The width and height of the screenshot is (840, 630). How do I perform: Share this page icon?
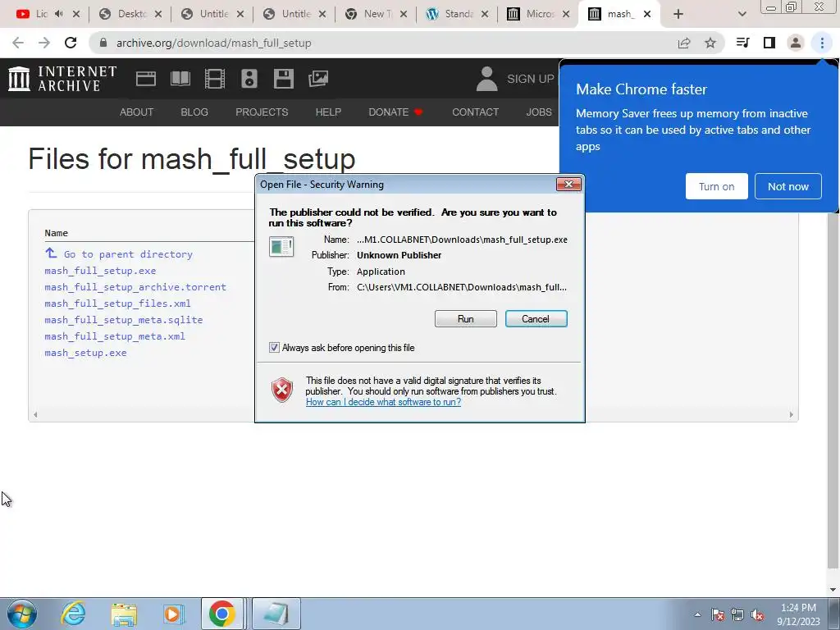click(x=684, y=43)
